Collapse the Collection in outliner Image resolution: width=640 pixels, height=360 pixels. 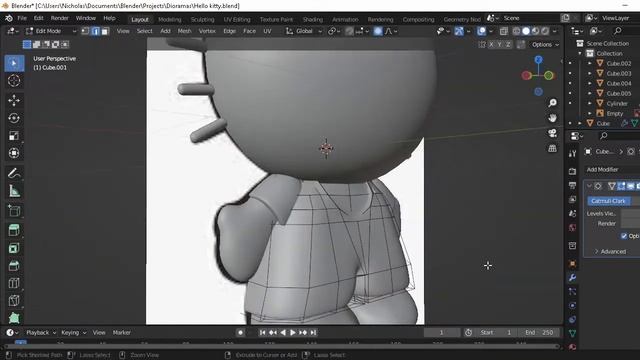pos(580,53)
